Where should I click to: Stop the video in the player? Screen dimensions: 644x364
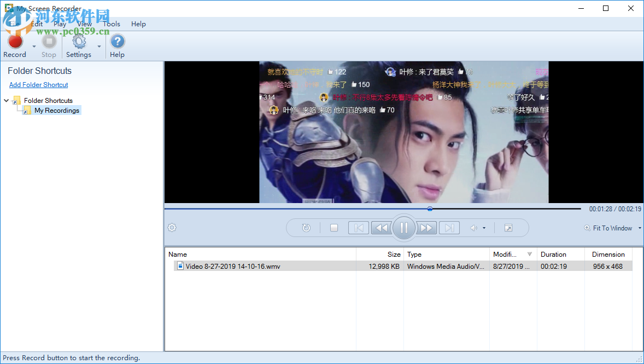click(333, 228)
